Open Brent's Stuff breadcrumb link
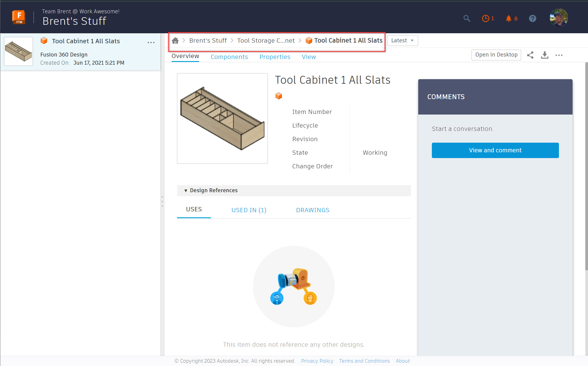 208,40
